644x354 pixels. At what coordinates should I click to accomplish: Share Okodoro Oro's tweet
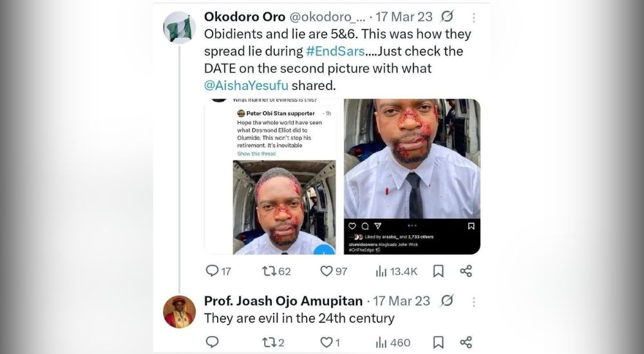pyautogui.click(x=466, y=271)
